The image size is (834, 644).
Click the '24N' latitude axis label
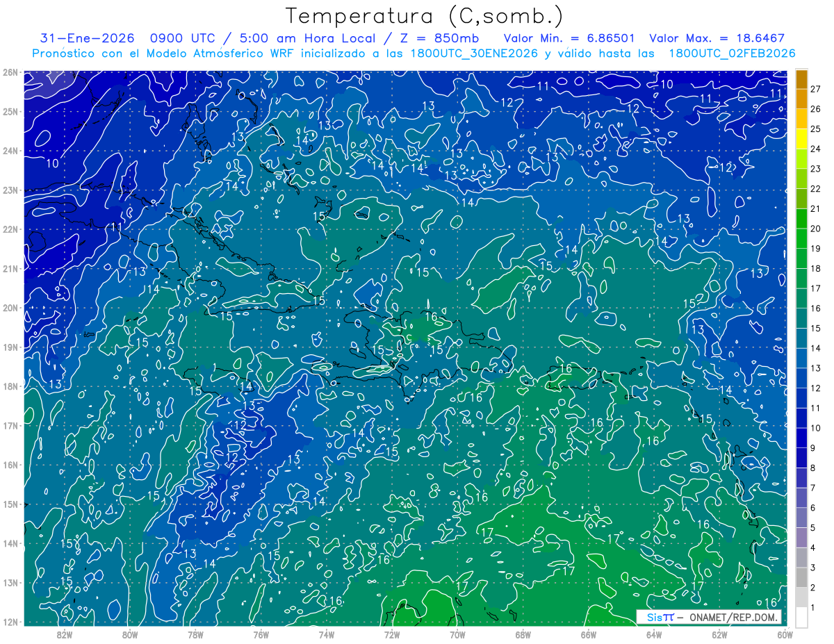coord(10,151)
